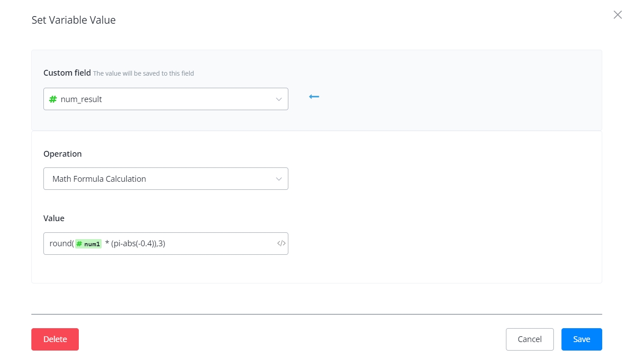
Task: Click the Operation label
Action: pyautogui.click(x=62, y=154)
